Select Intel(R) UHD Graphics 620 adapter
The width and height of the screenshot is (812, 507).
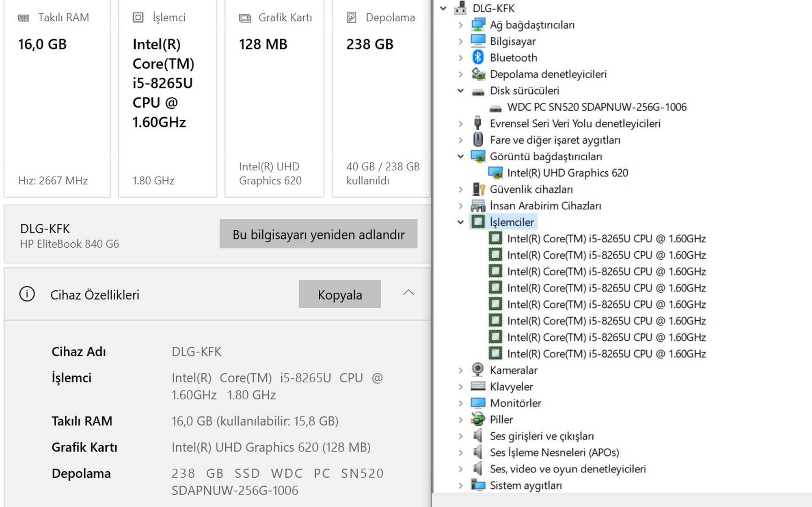(567, 173)
